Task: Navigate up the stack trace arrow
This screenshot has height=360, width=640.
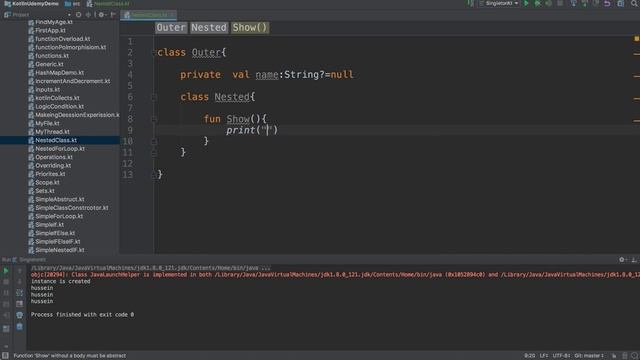Action: click(19, 271)
